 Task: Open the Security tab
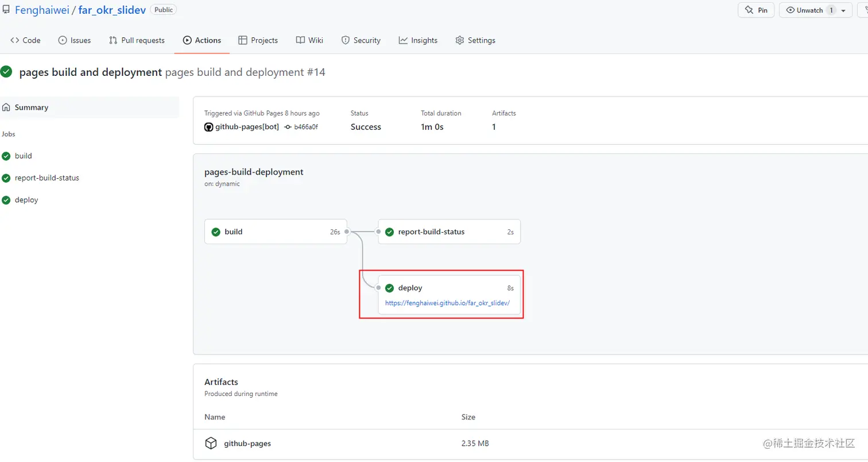(361, 40)
